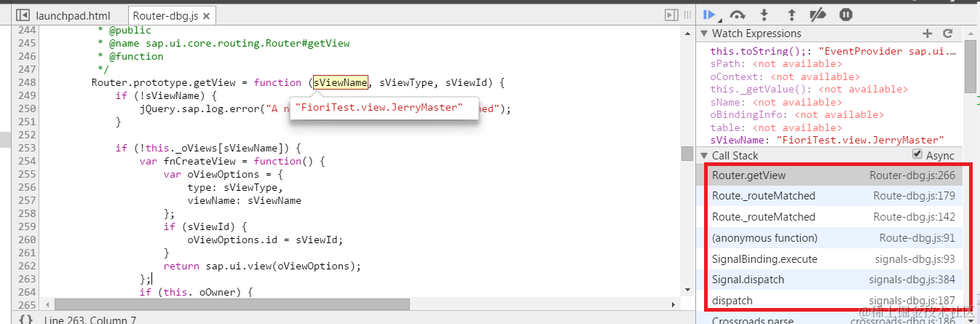980x324 pixels.
Task: Toggle the file navigator sidebar icon
Action: point(23,15)
